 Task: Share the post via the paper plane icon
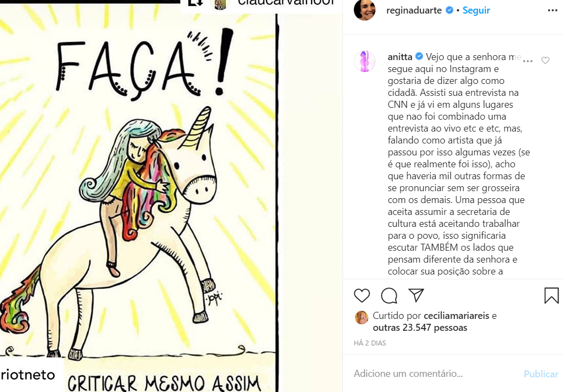pyautogui.click(x=416, y=295)
